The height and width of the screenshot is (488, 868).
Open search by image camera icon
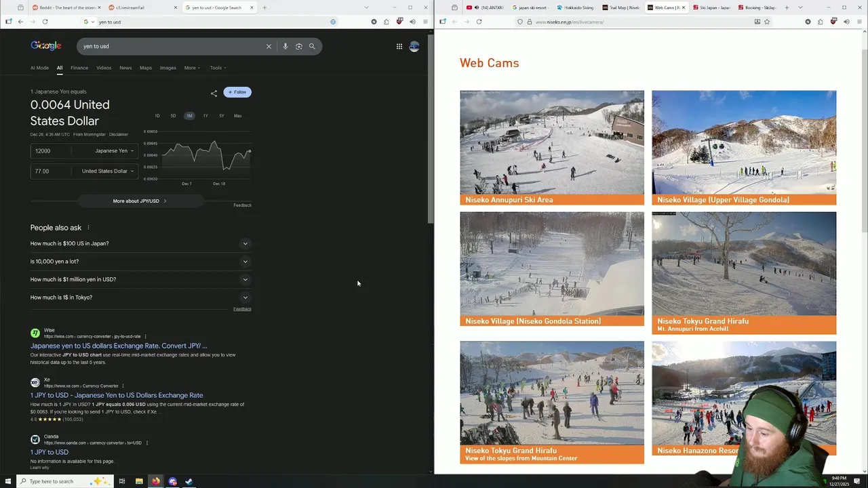298,46
